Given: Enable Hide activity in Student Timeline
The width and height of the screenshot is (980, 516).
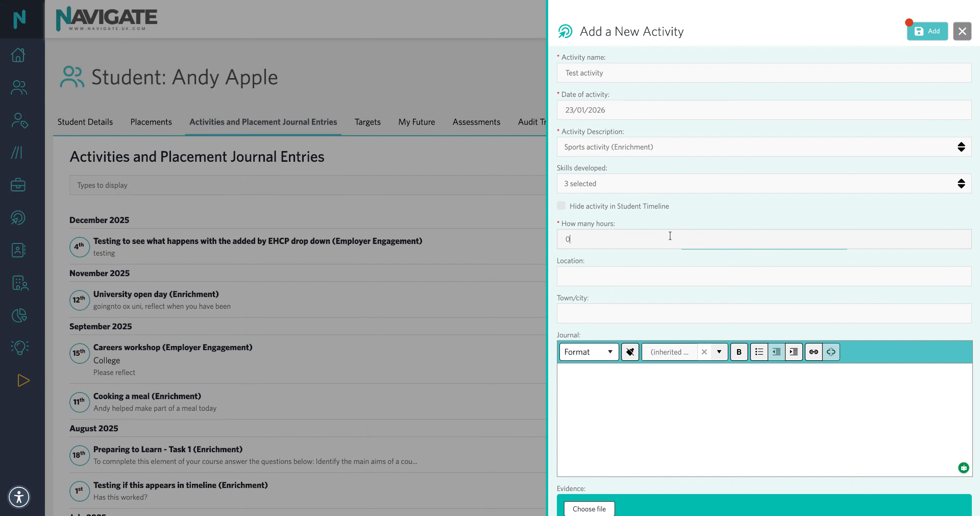Looking at the screenshot, I should pos(561,205).
